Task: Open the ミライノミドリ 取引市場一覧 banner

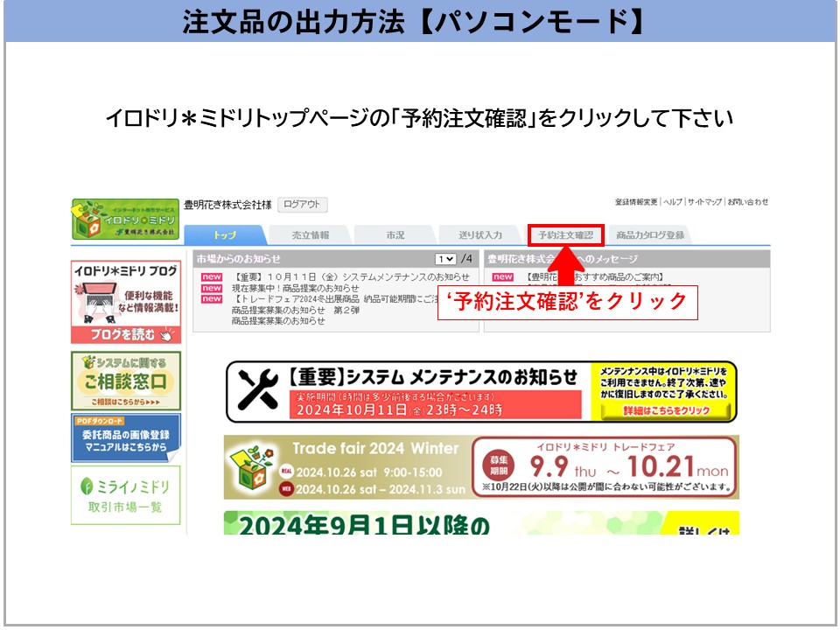Action: (x=126, y=495)
